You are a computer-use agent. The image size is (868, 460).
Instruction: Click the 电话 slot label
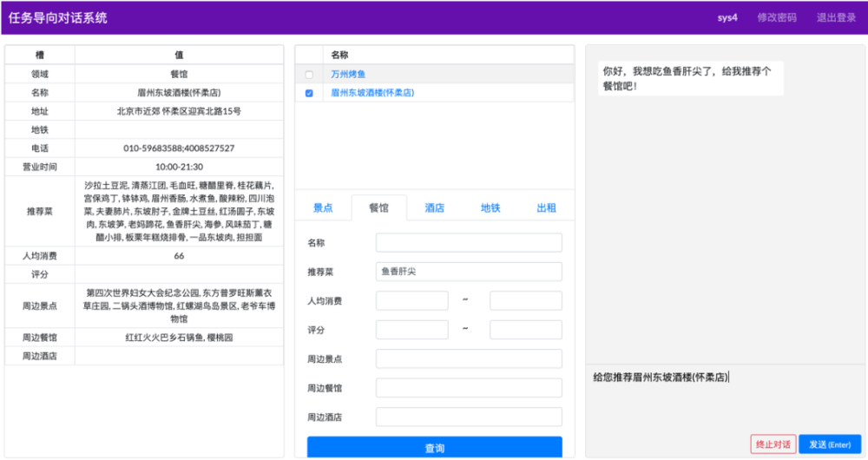pyautogui.click(x=40, y=148)
